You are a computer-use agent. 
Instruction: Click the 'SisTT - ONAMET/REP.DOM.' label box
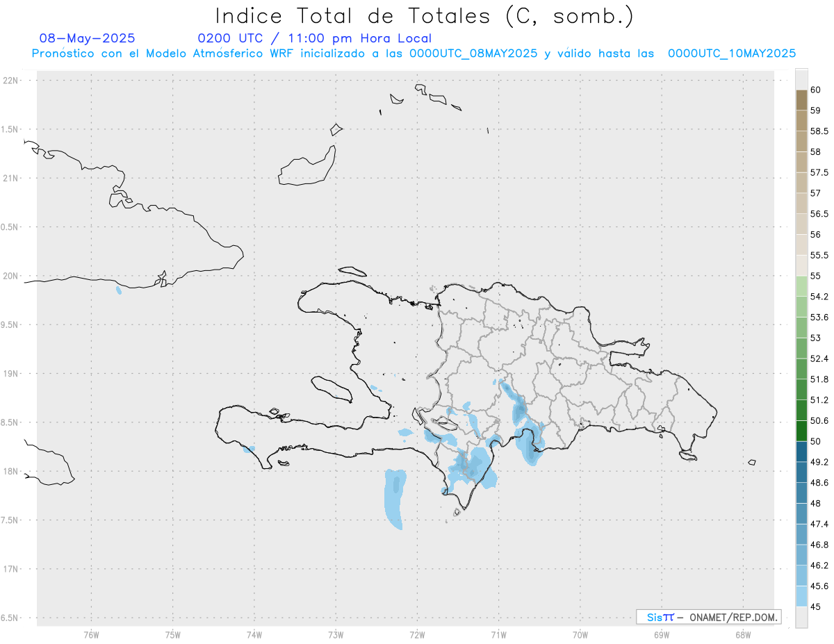708,617
